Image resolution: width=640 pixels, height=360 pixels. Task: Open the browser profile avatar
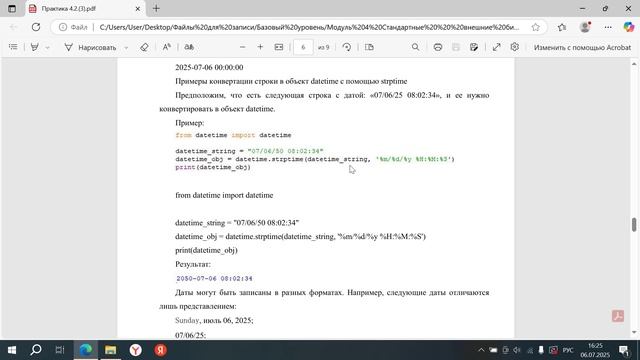click(x=585, y=27)
